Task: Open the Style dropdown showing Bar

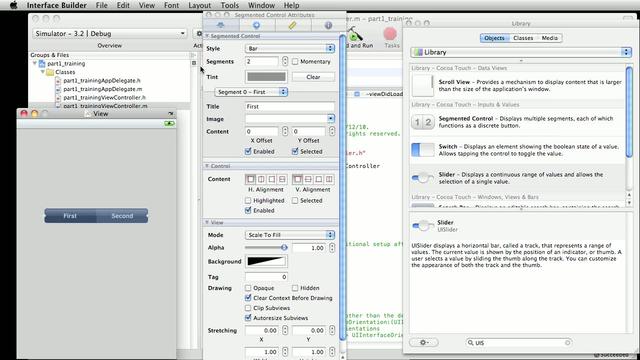Action: tap(290, 49)
